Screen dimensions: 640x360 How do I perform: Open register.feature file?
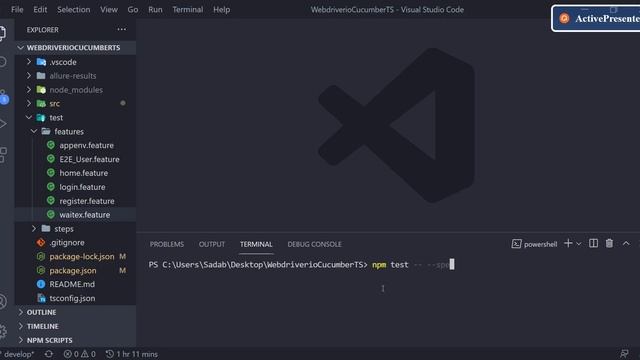(x=87, y=201)
